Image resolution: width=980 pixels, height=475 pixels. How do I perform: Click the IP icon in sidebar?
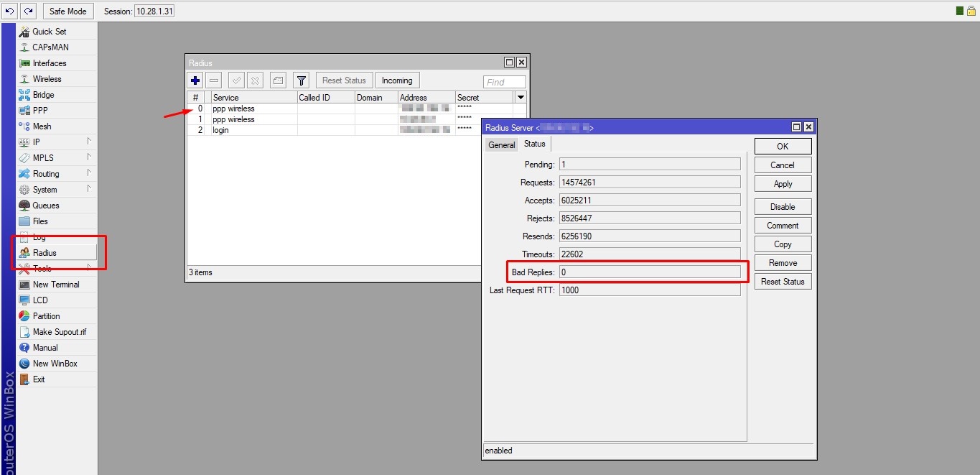pyautogui.click(x=24, y=142)
